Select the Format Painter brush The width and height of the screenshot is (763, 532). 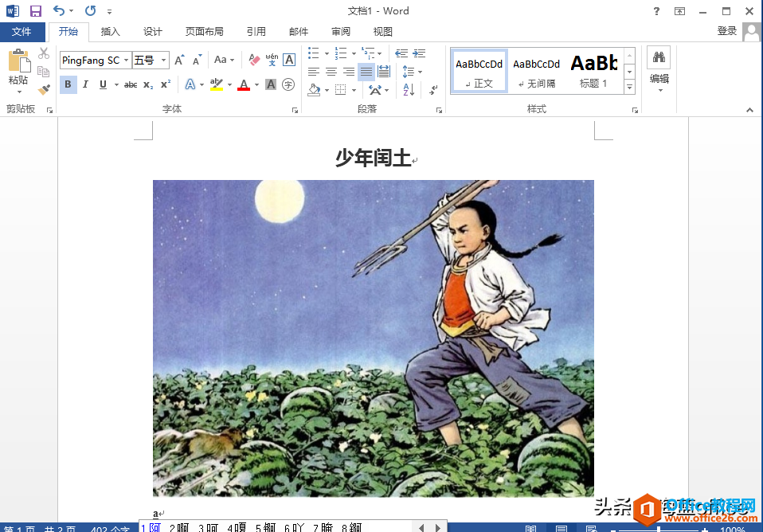[44, 89]
